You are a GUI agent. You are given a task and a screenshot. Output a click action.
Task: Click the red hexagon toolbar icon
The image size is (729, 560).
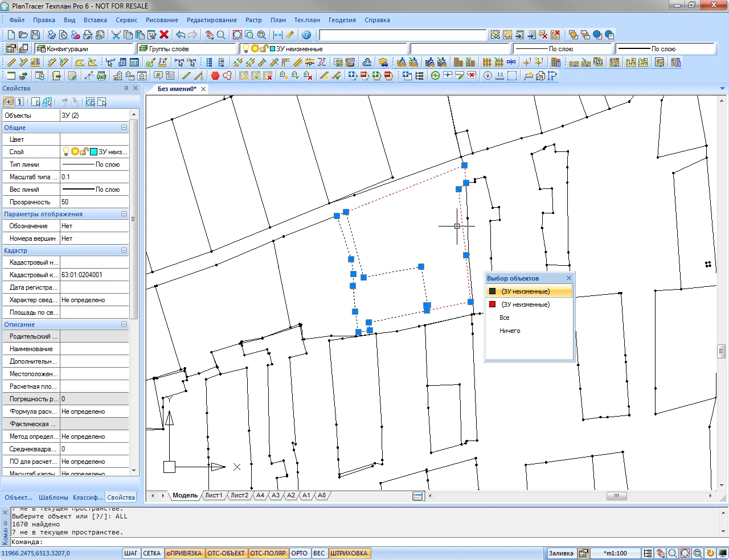[215, 76]
